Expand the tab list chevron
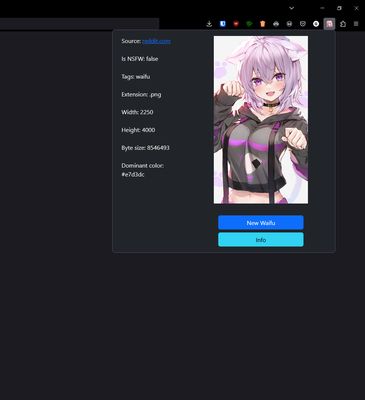The height and width of the screenshot is (400, 365). (x=292, y=8)
